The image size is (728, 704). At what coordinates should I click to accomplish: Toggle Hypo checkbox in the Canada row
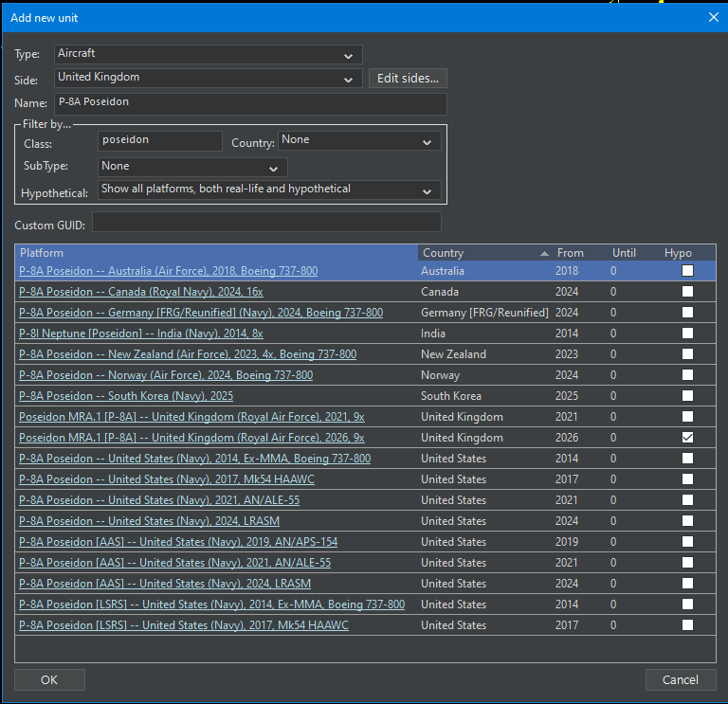pyautogui.click(x=687, y=292)
